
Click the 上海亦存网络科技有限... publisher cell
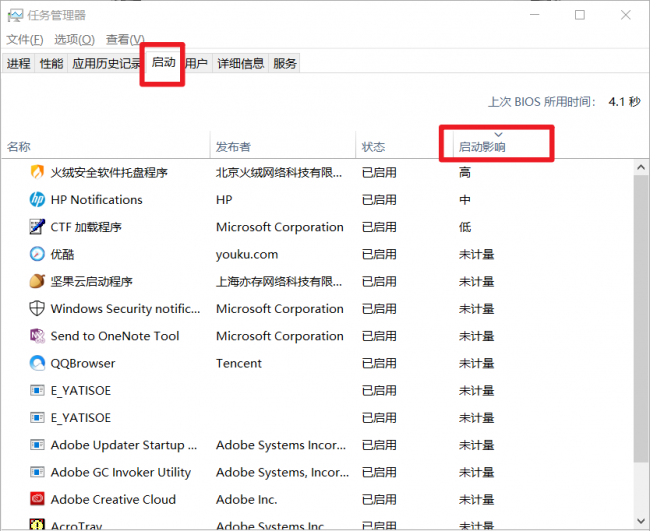coord(279,281)
